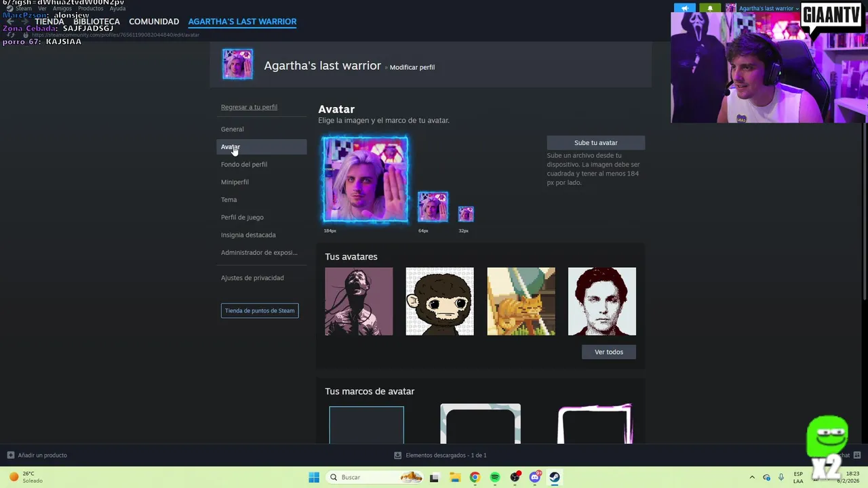Click the Agartha's last warrior profile name
This screenshot has height=488, width=868.
pyautogui.click(x=322, y=66)
